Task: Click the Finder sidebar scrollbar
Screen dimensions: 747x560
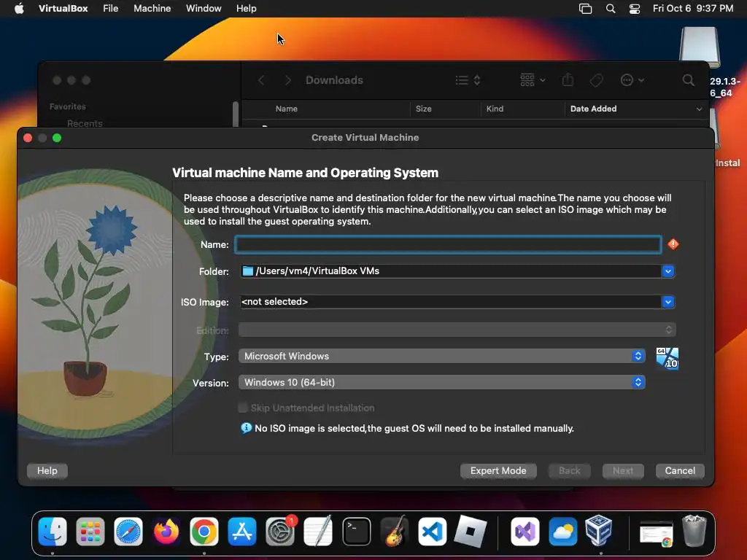Action: (236, 114)
